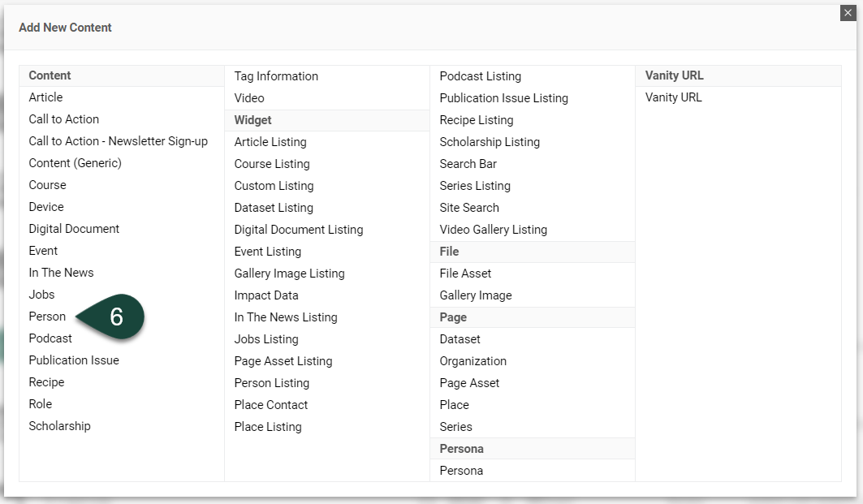The image size is (863, 504).
Task: Add a Gallery Image file
Action: [477, 295]
